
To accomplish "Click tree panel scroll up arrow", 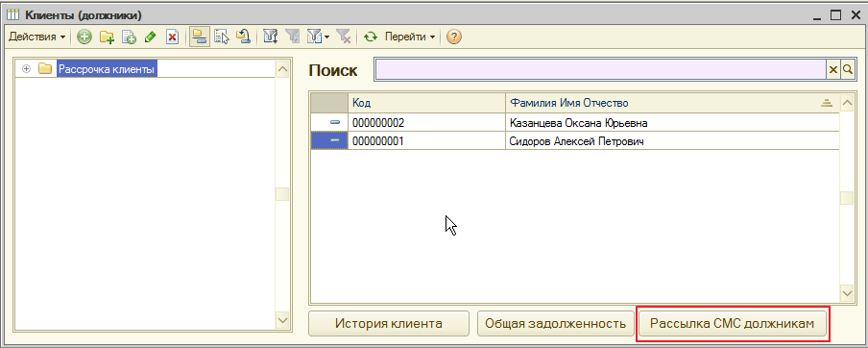I will tap(281, 69).
